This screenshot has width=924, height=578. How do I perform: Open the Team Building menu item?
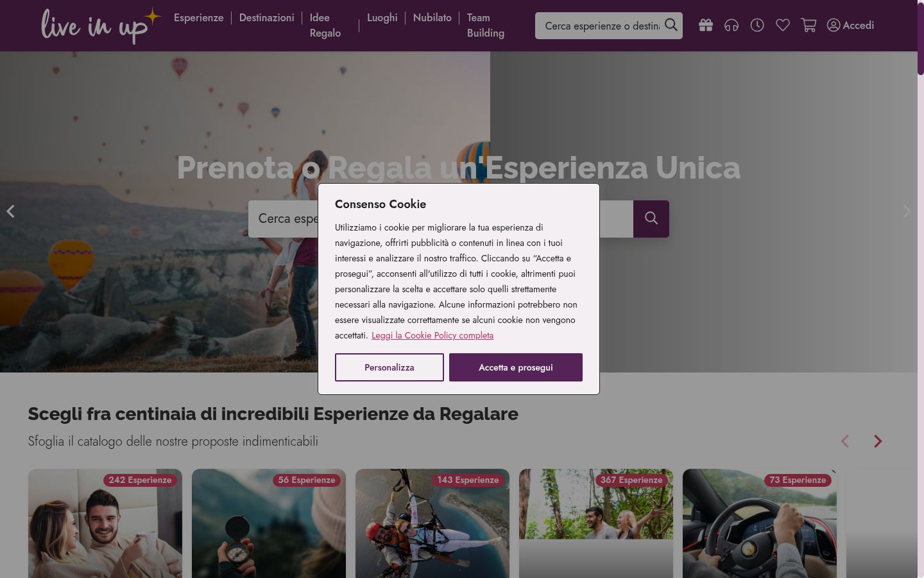486,26
